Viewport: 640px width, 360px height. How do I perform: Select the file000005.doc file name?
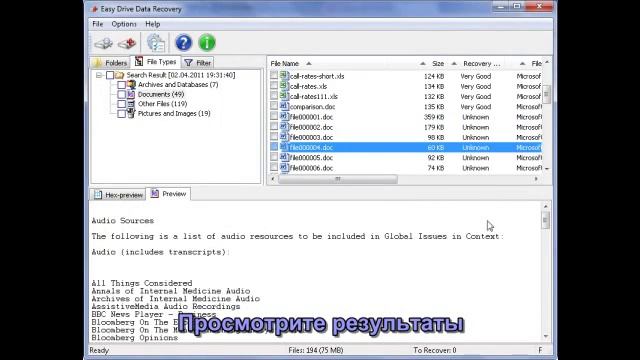311,158
